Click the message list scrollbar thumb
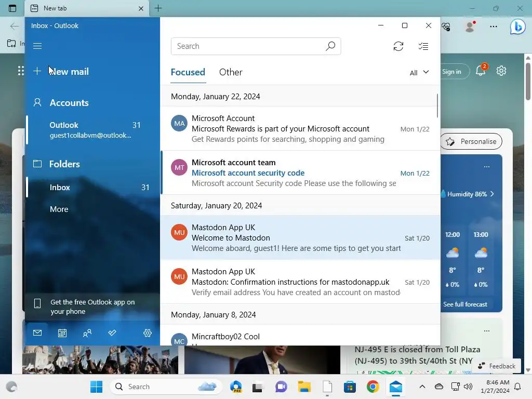This screenshot has height=399, width=532. click(437, 105)
